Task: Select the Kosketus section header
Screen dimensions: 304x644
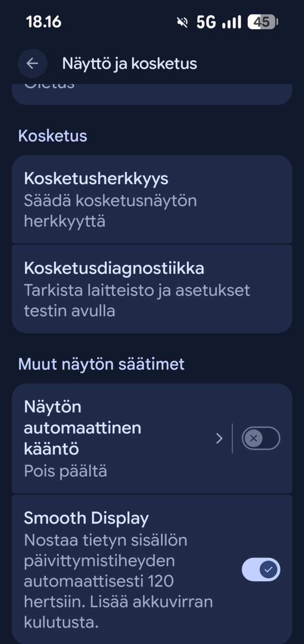Action: click(53, 135)
